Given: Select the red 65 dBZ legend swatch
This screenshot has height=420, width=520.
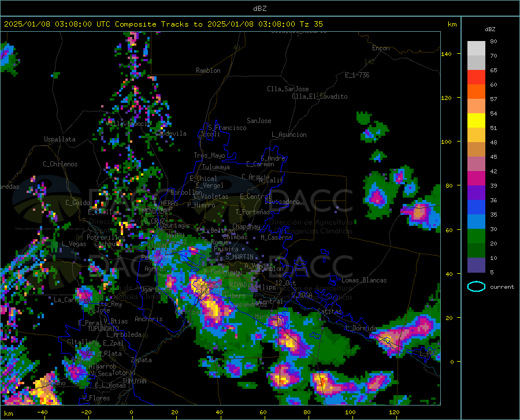Looking at the screenshot, I should click(x=476, y=77).
